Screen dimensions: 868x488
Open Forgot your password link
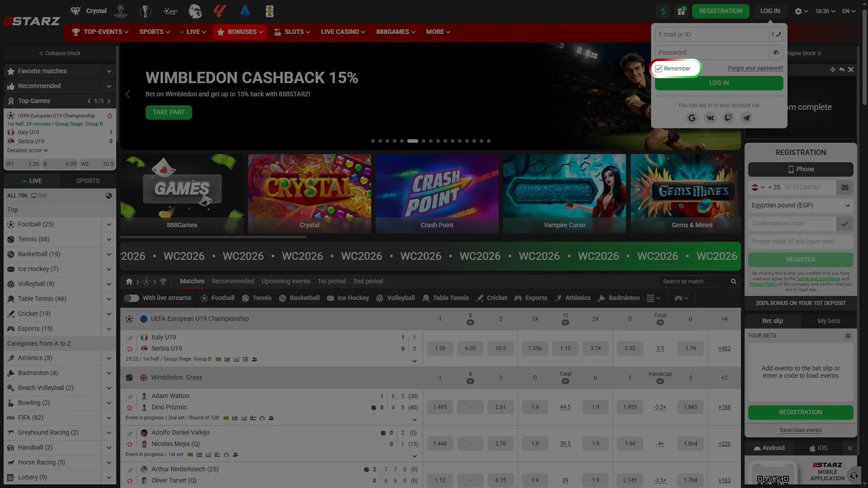(756, 69)
